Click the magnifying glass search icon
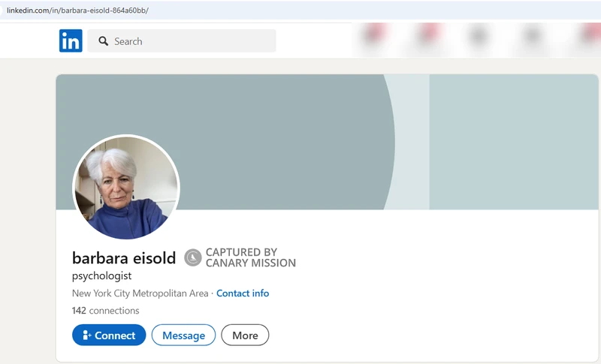601x364 pixels. point(104,41)
